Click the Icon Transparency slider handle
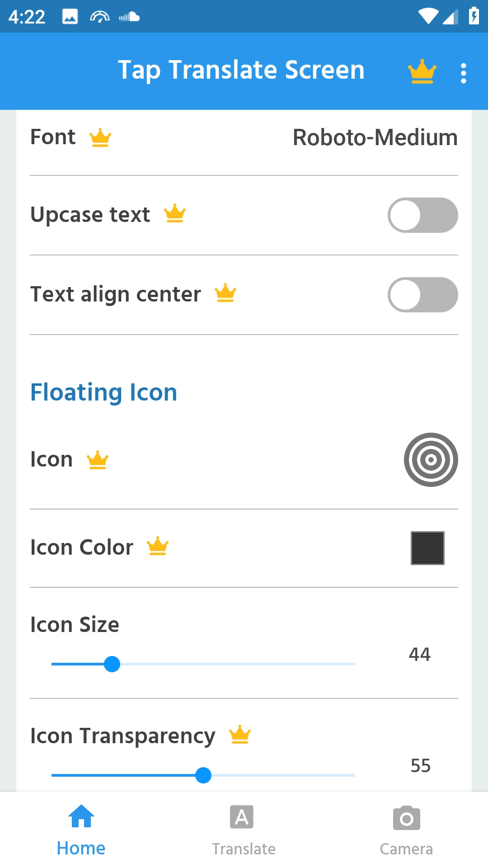 203,775
